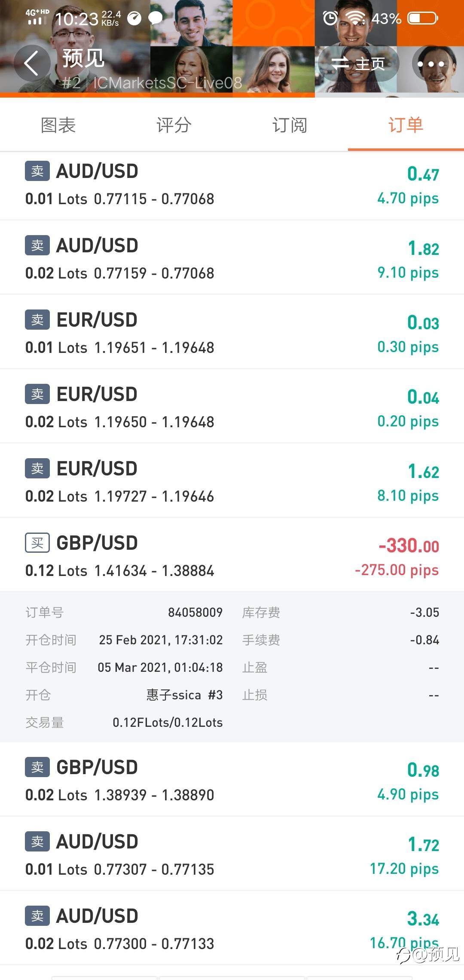The width and height of the screenshot is (464, 980).
Task: Tap the battery status icon
Action: pyautogui.click(x=423, y=18)
